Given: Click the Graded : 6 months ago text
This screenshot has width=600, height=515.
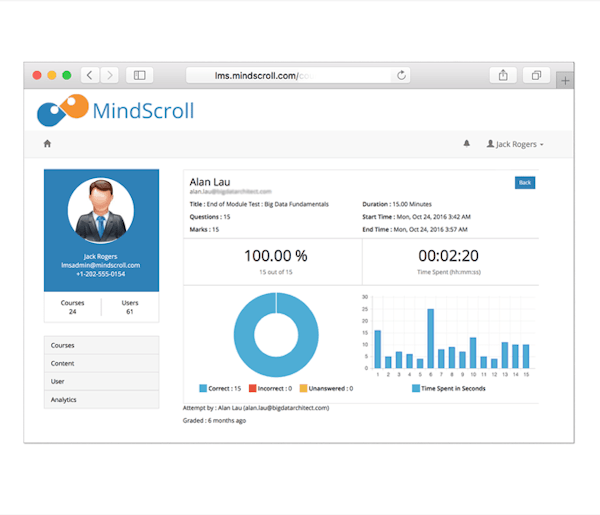Looking at the screenshot, I should click(214, 420).
